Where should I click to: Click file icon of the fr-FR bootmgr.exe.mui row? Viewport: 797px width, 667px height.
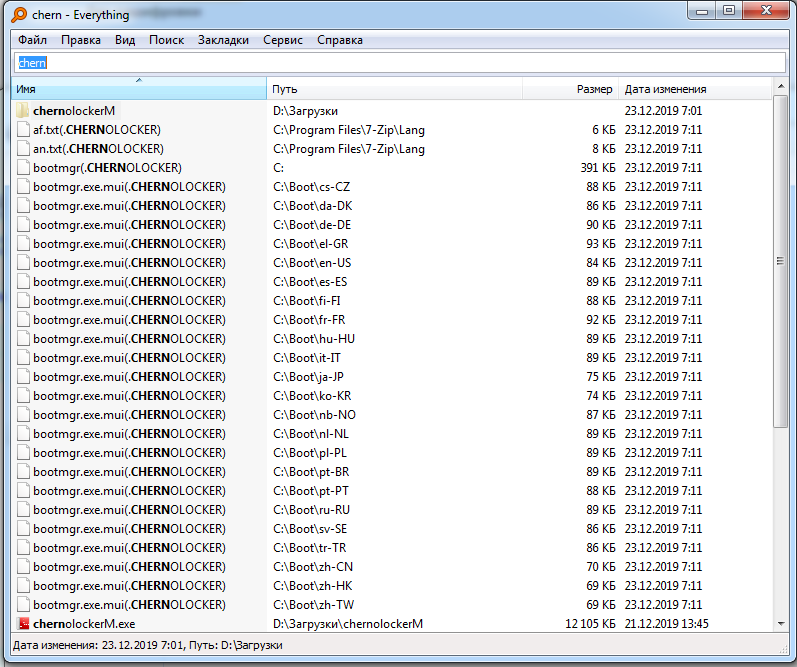click(x=23, y=319)
